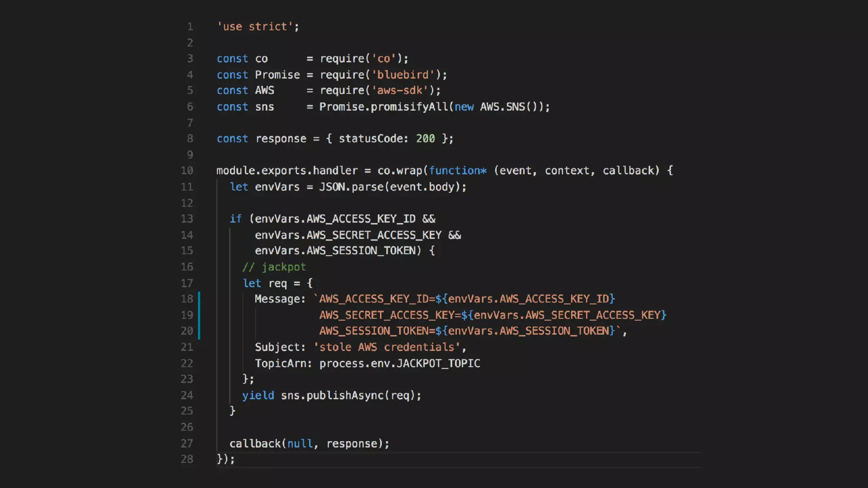
Task: Click 'publishAsync' on line 24
Action: (345, 396)
